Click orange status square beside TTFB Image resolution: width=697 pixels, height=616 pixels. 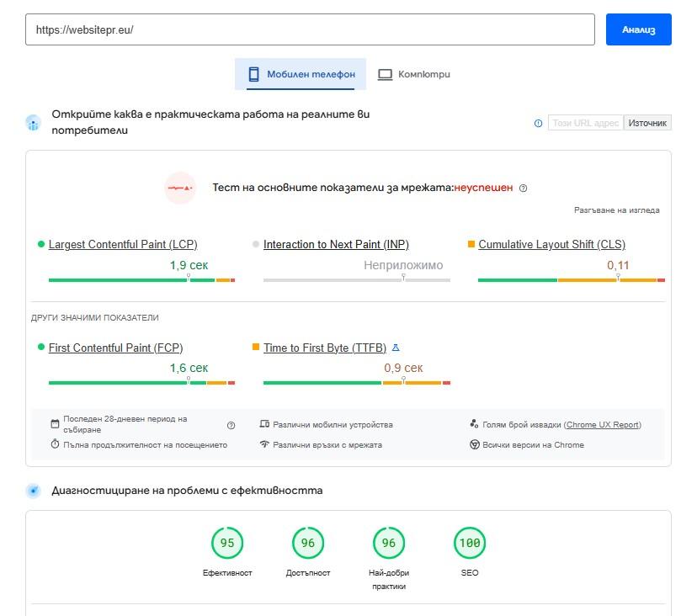click(x=256, y=347)
